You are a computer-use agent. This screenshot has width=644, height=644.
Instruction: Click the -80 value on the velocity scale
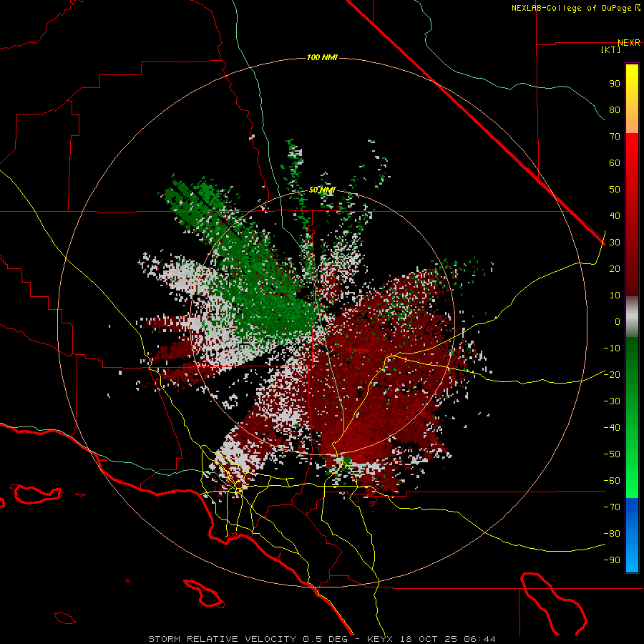click(612, 534)
